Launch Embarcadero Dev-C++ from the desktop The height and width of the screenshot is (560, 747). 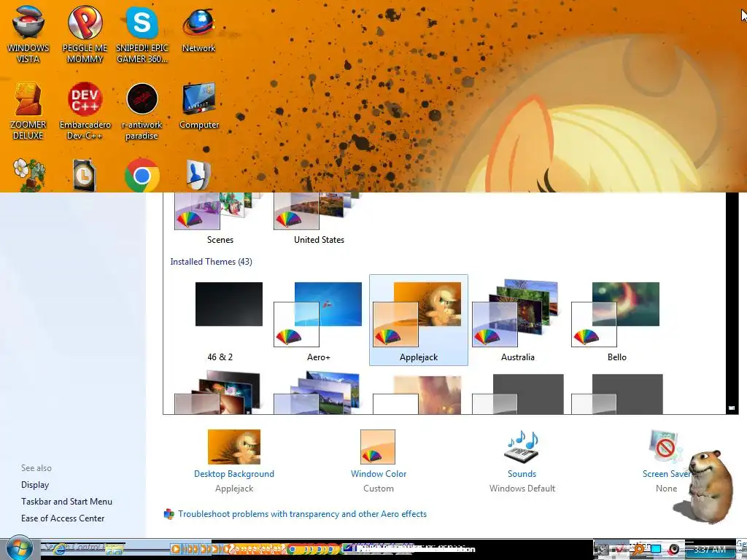[x=85, y=111]
